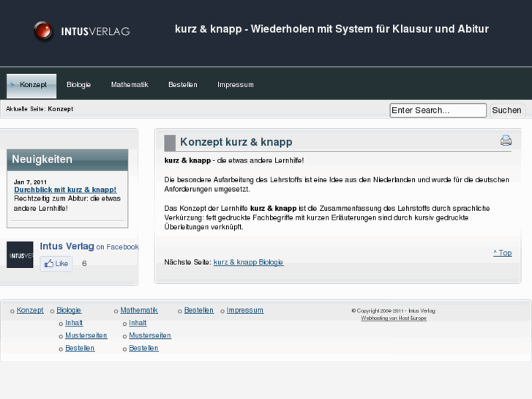The image size is (532, 399).
Task: Open the Biologie menu item
Action: tap(78, 85)
